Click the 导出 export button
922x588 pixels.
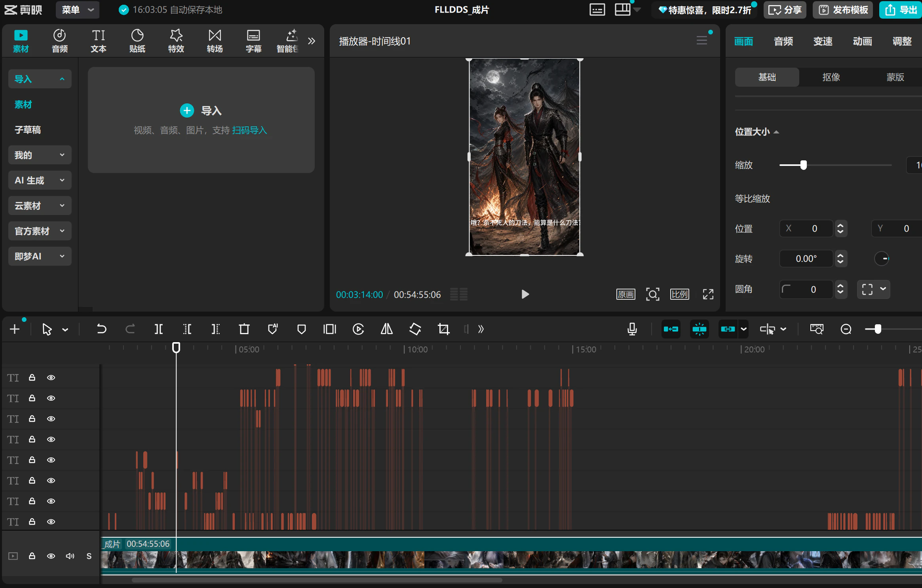[x=901, y=10]
